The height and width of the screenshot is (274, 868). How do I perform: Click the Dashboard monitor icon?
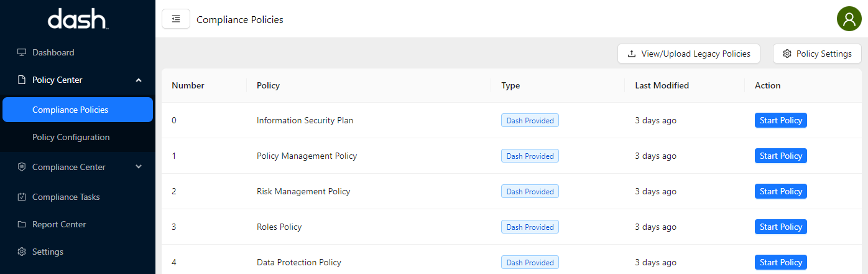22,52
